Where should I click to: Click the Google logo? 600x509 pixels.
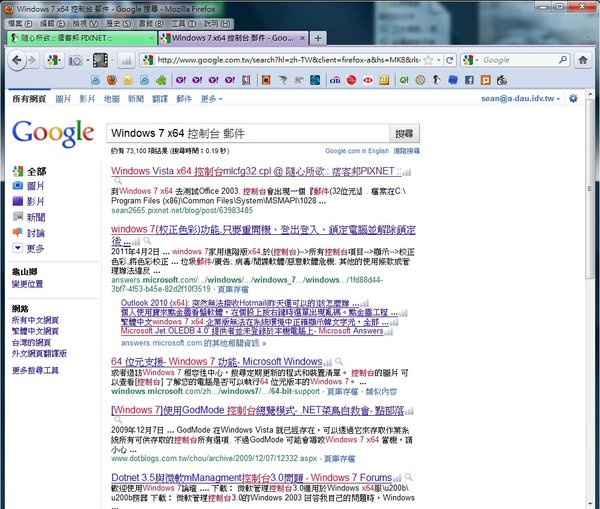click(x=53, y=133)
